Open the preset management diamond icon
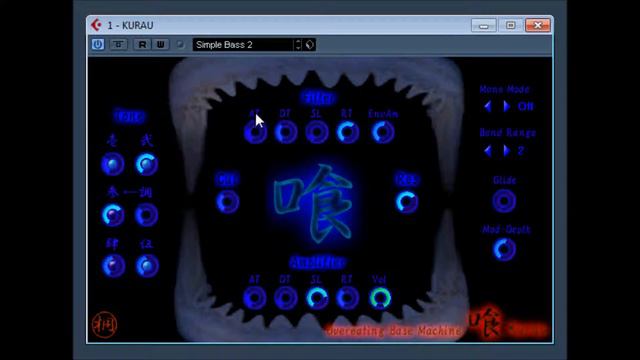Viewport: 640px width, 360px height. pyautogui.click(x=310, y=45)
